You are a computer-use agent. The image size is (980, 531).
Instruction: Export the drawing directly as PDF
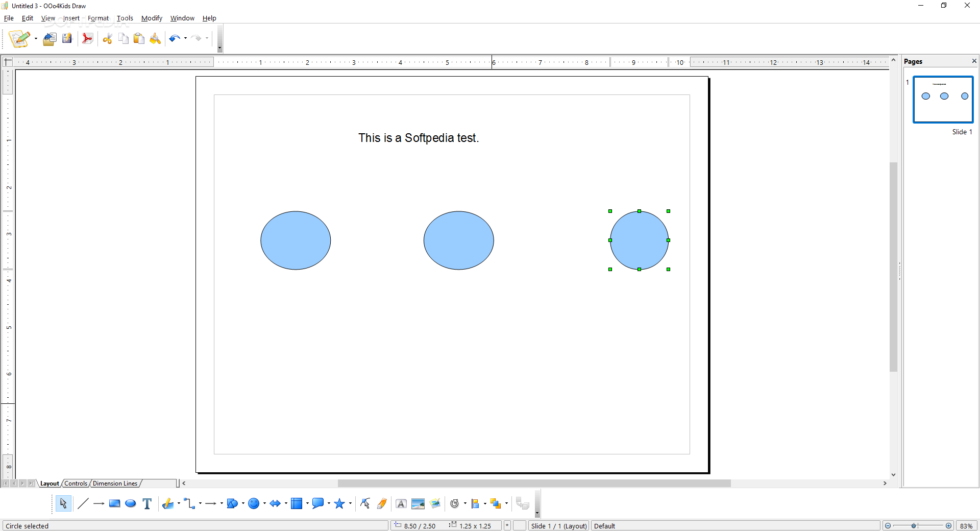tap(87, 38)
